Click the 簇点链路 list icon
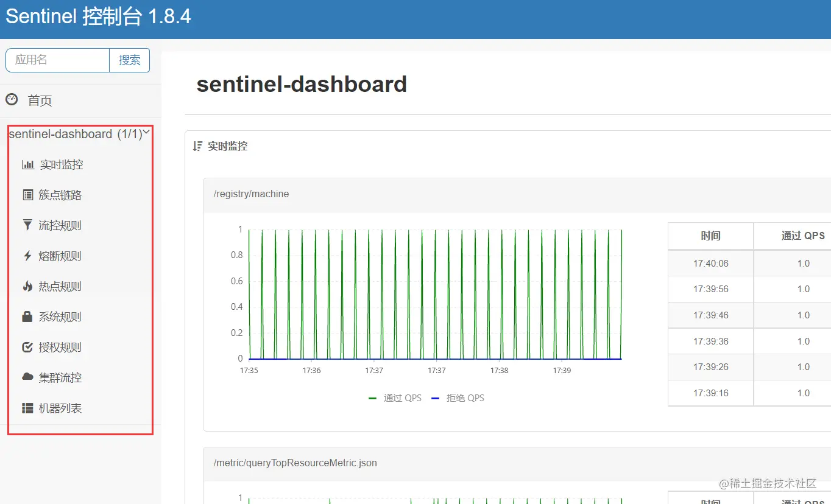831x504 pixels. click(27, 195)
